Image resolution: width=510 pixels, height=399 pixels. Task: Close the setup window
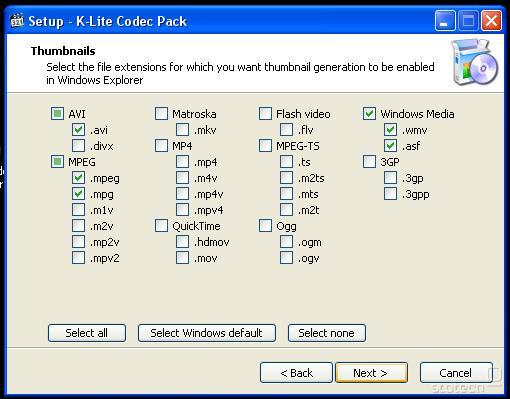pos(491,21)
